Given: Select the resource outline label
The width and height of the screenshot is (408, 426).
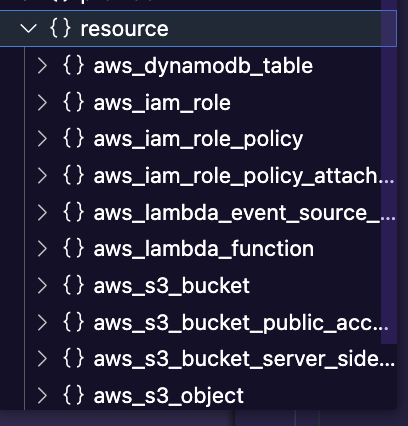Looking at the screenshot, I should (x=124, y=29).
